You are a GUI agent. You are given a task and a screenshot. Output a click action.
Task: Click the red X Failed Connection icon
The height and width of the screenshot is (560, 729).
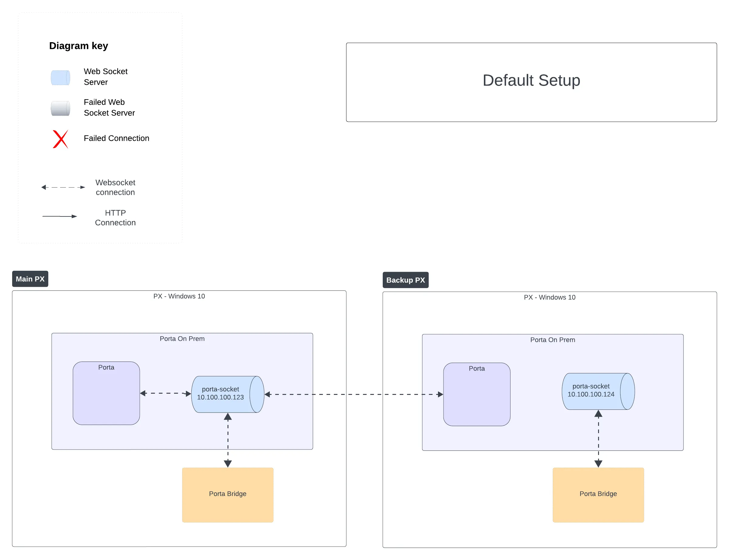(x=60, y=139)
